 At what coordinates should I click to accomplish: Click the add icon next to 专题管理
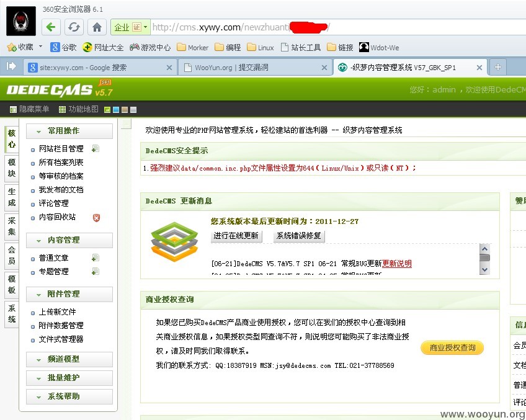click(x=96, y=271)
